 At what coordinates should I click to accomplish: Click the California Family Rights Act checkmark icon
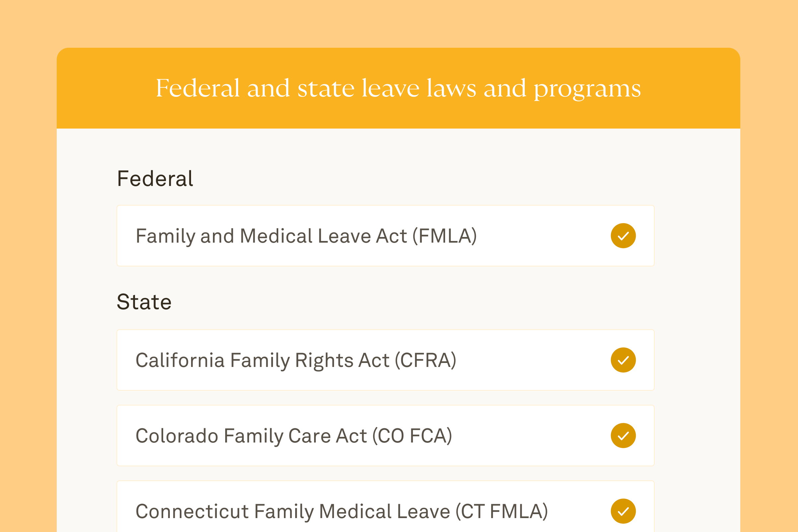(x=623, y=360)
